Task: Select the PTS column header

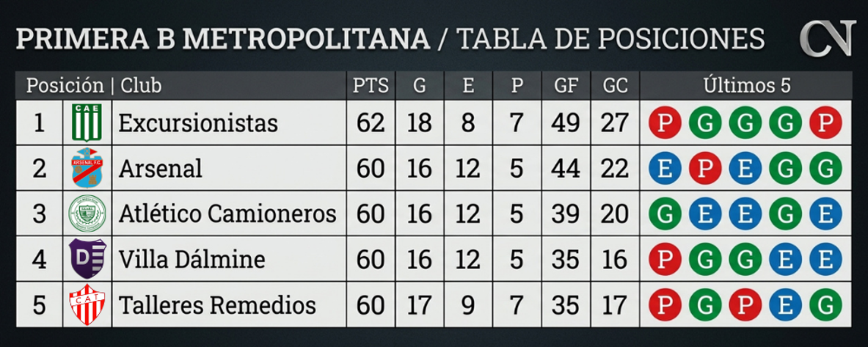Action: [x=371, y=86]
